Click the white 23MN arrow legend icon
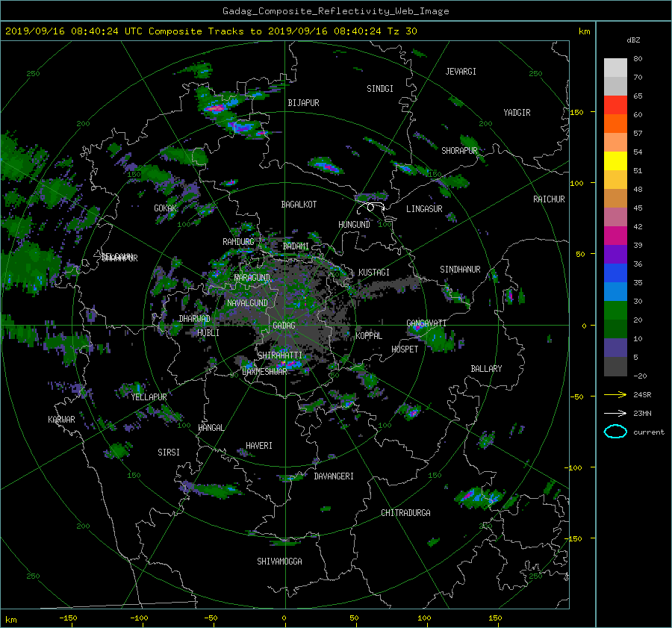 pyautogui.click(x=615, y=413)
